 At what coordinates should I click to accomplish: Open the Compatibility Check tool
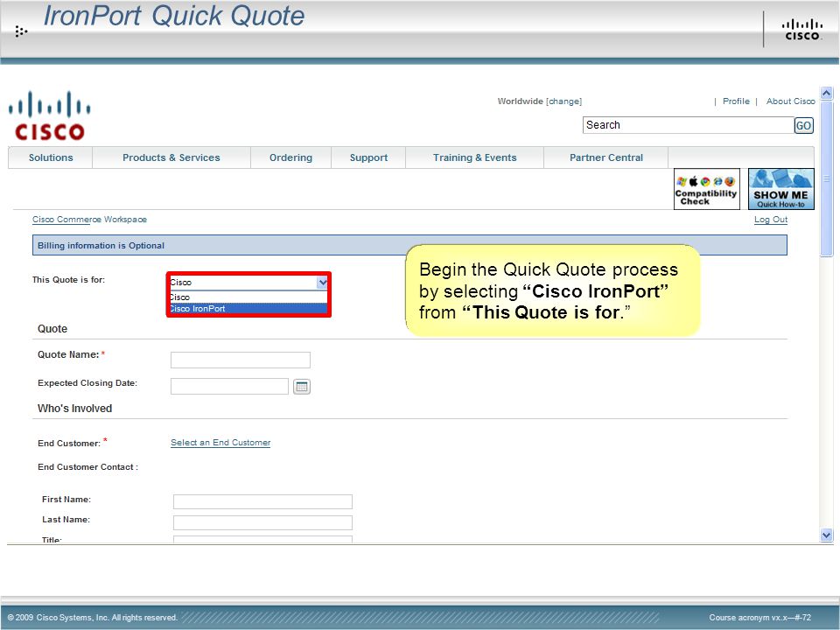tap(707, 189)
